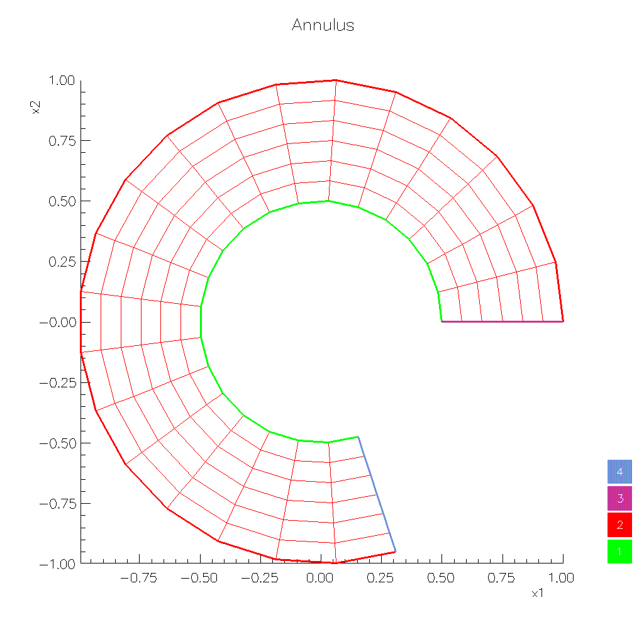Select the "0.25" tick label on the x1 axis
644x644 pixels.
pos(380,579)
